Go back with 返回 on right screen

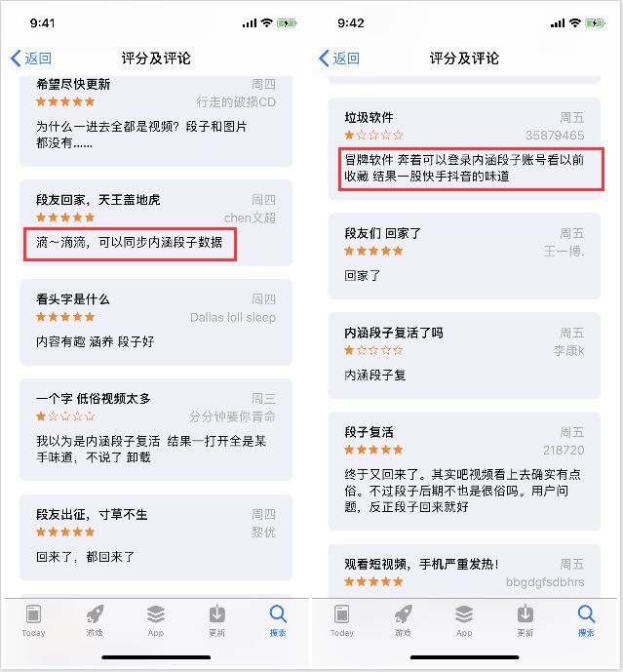point(340,59)
